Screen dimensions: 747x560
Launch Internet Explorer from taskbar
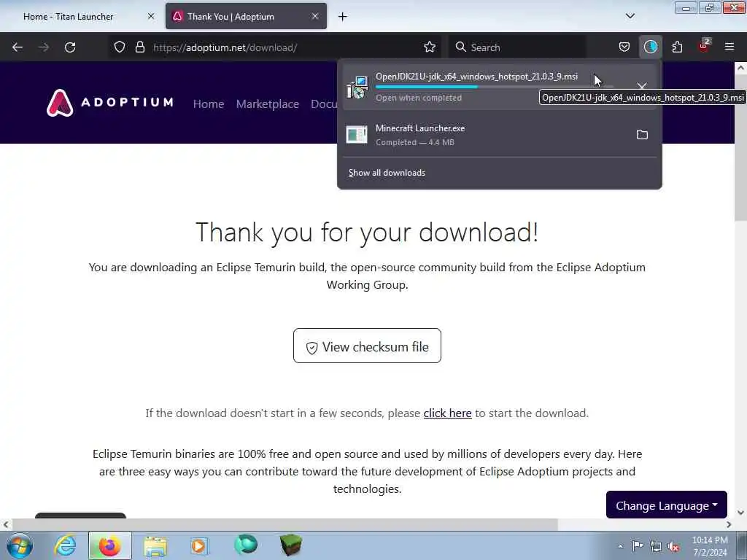[65, 545]
